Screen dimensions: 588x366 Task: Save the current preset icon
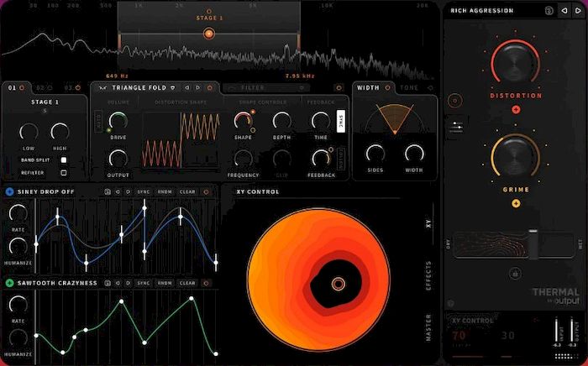[549, 10]
